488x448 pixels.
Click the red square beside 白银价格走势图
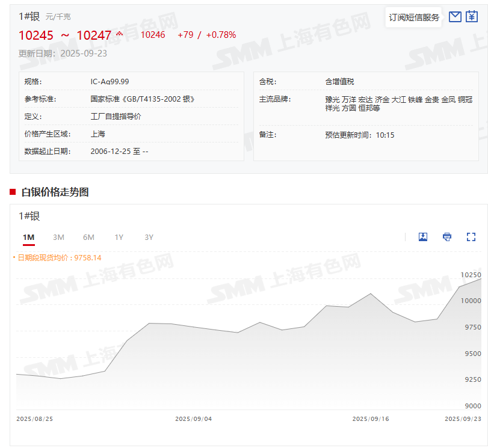13,192
